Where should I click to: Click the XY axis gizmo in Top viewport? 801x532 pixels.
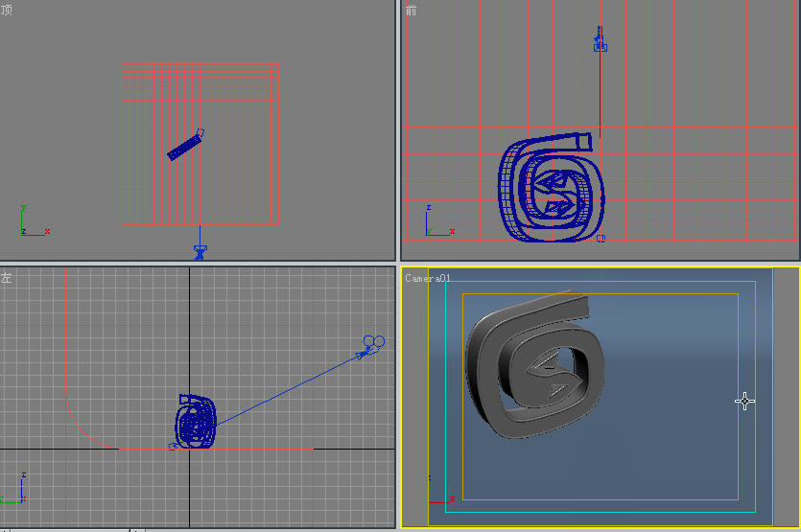click(x=32, y=222)
